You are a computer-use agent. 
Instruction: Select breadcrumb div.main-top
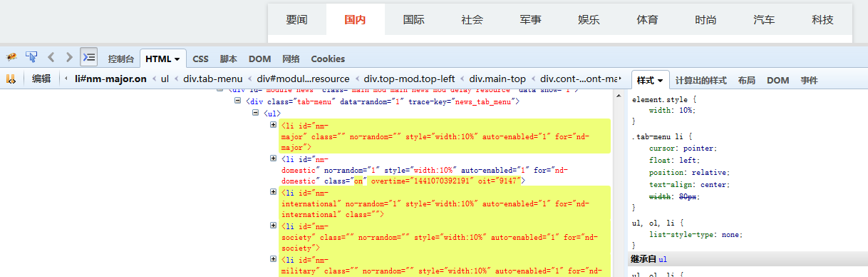(x=497, y=79)
